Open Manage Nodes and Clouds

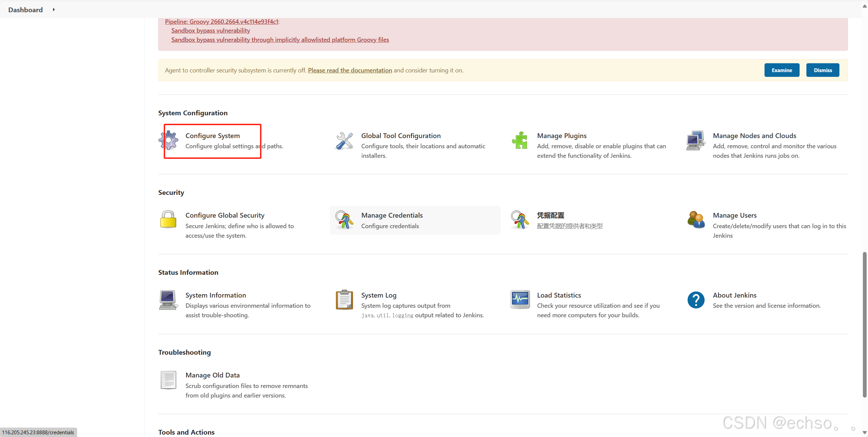tap(754, 136)
